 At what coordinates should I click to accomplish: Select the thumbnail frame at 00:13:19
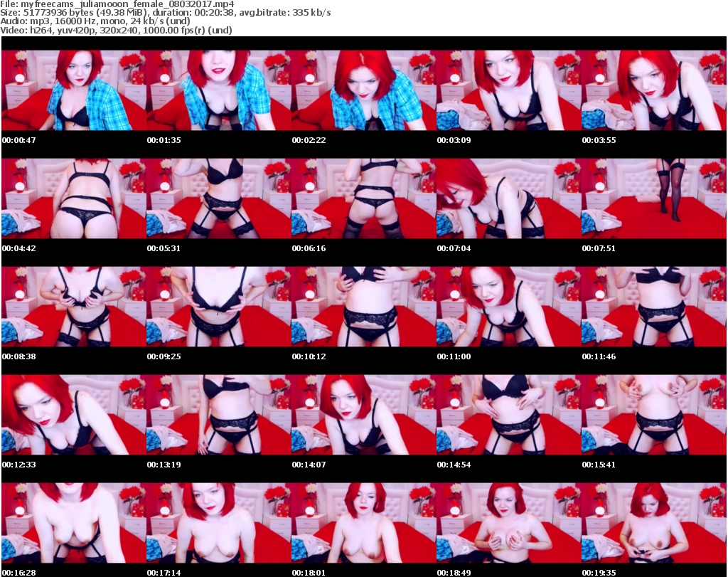[x=219, y=415]
